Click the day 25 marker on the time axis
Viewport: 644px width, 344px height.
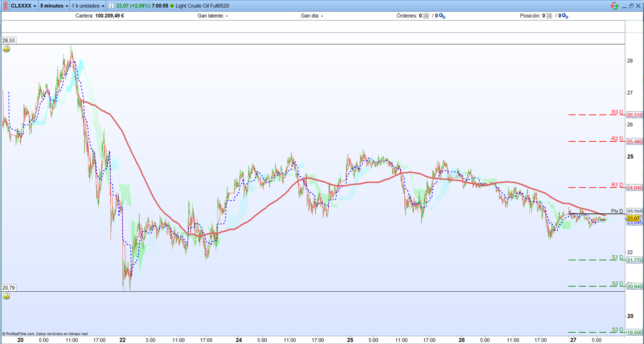(x=350, y=340)
